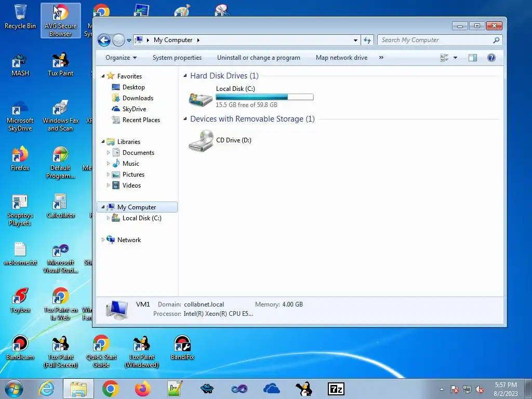532x399 pixels.
Task: Collapse the Libraries tree node
Action: (x=103, y=142)
